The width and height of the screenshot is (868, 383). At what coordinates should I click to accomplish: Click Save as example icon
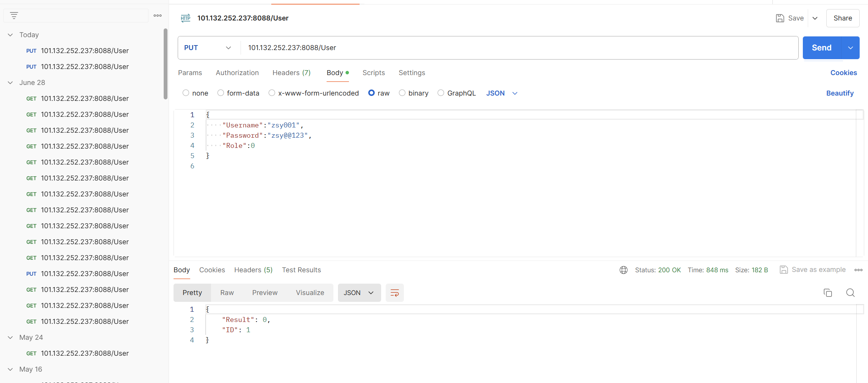pos(784,270)
